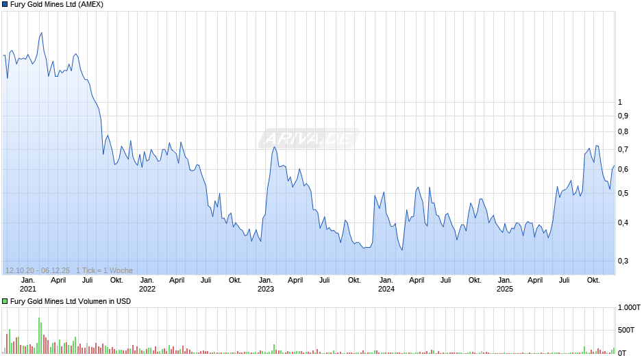Click the 'Jan. 2025' axis label
The height and width of the screenshot is (360, 644).
tap(505, 285)
